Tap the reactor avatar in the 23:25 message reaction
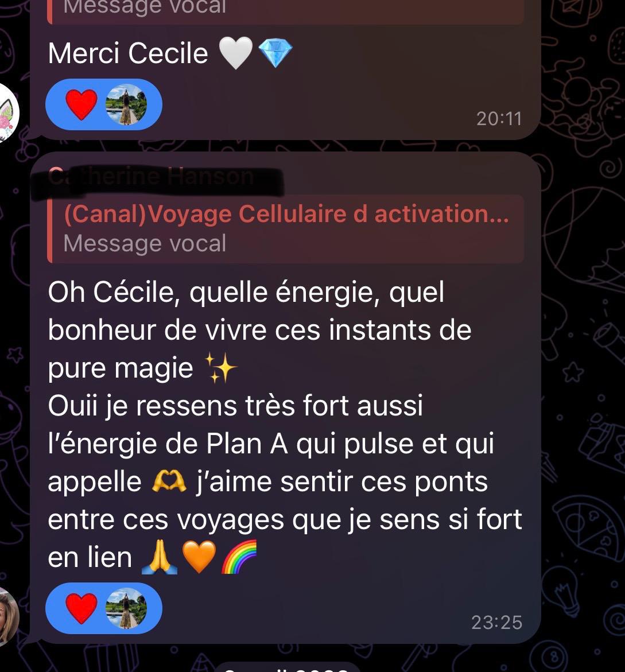This screenshot has width=625, height=672. (126, 608)
